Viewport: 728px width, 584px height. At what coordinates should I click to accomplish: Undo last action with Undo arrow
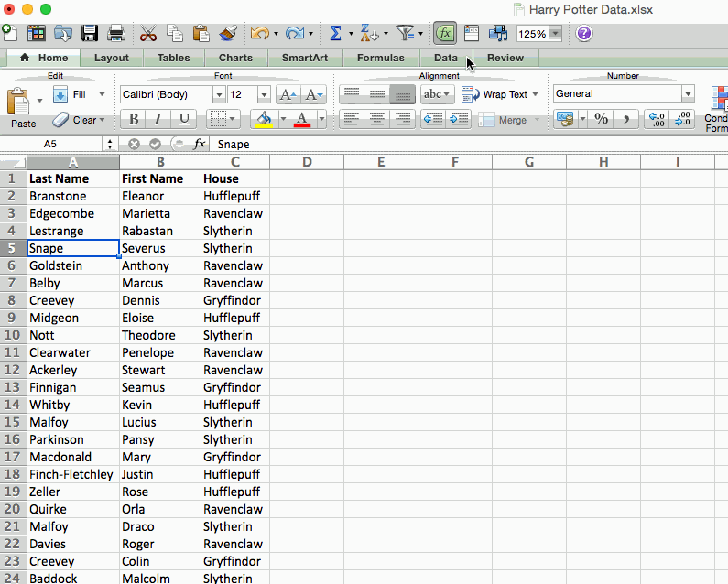click(x=259, y=34)
